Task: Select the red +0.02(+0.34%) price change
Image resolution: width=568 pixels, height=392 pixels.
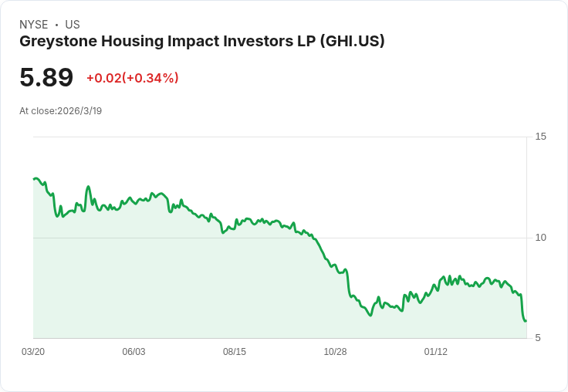Action: coord(133,78)
